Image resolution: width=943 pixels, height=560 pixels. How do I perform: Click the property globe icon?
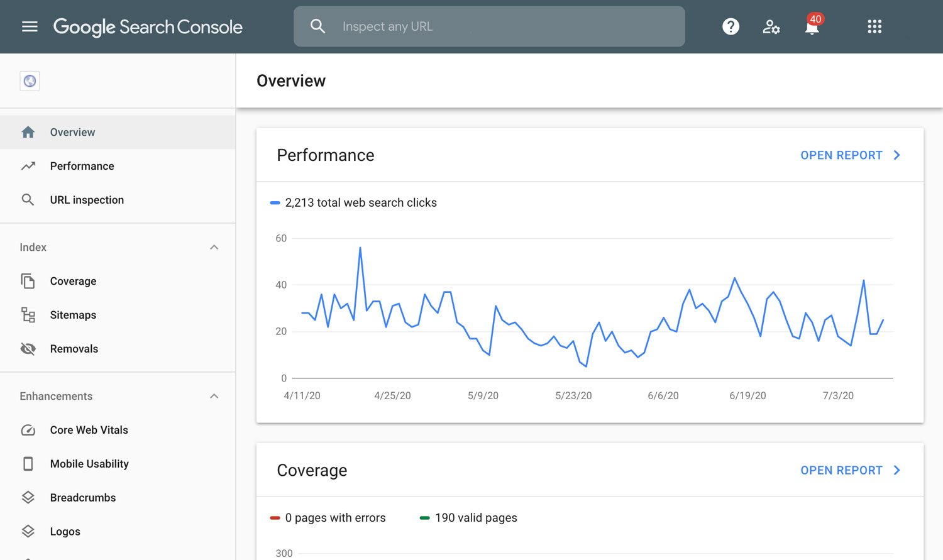tap(30, 81)
